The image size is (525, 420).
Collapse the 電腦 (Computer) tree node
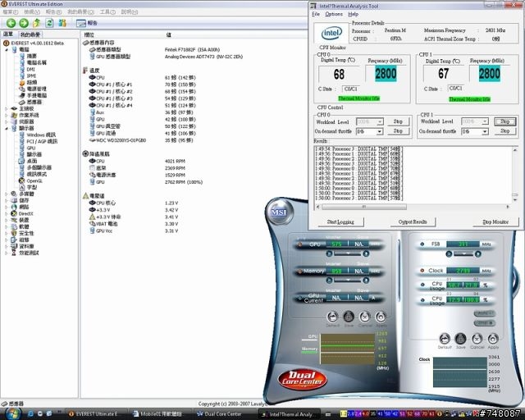7,49
